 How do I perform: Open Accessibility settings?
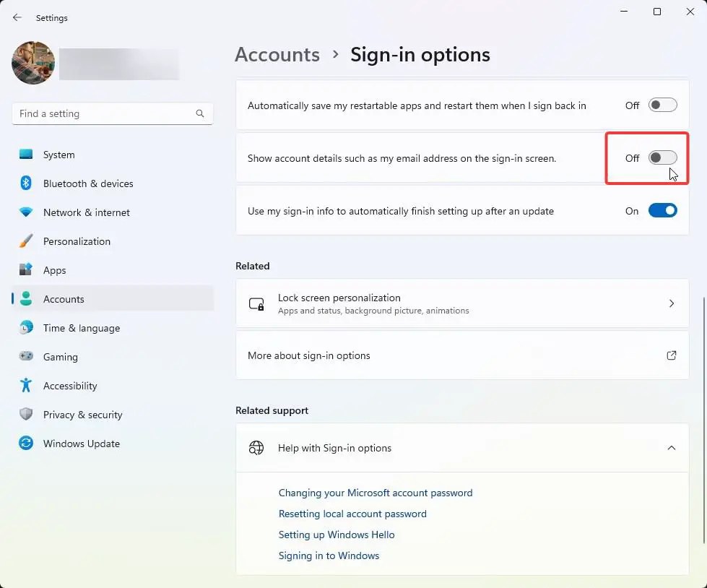(x=113, y=385)
